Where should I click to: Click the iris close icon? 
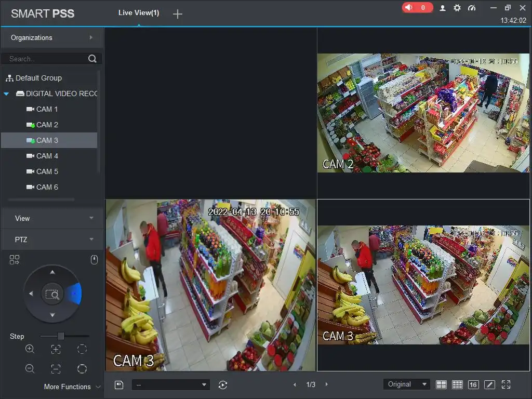pos(82,349)
